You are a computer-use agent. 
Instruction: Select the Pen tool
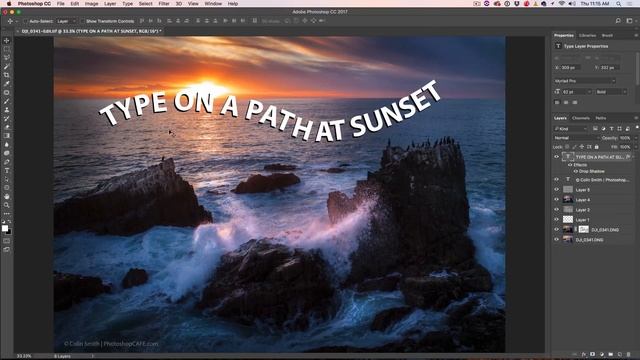click(7, 162)
